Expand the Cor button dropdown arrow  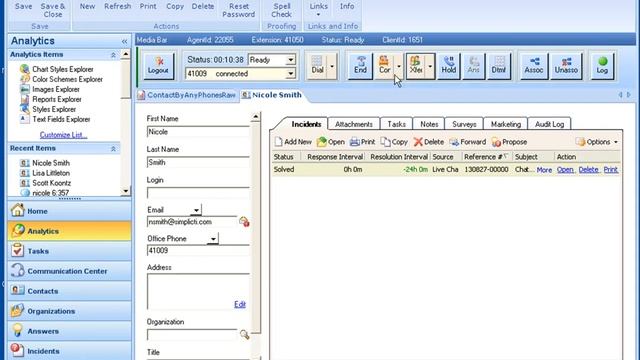tap(399, 66)
